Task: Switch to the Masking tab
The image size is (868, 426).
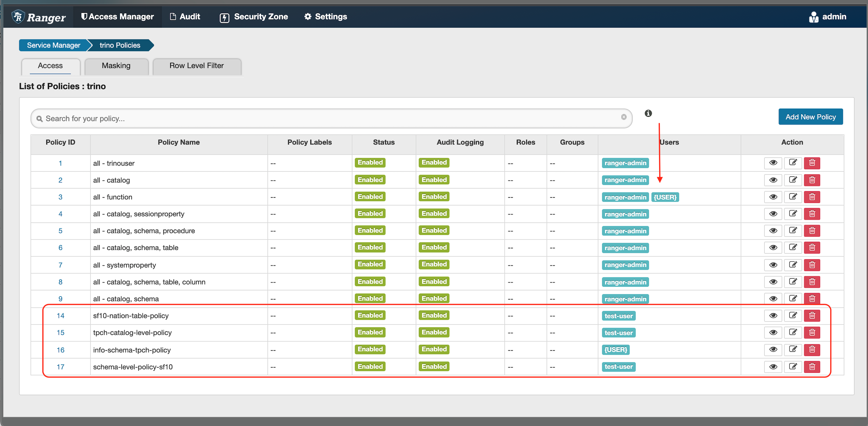Action: pos(116,66)
